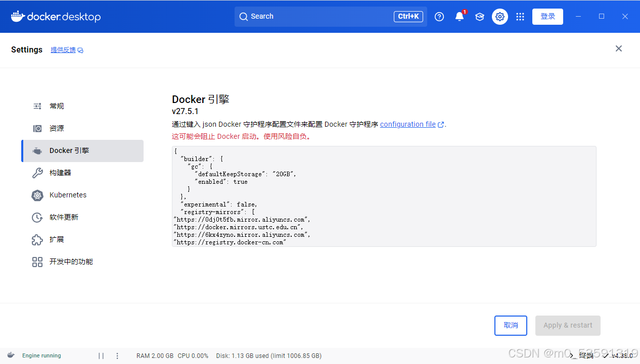This screenshot has height=364, width=640.
Task: Click the Disk 1.13 GB used status entry
Action: click(268, 356)
